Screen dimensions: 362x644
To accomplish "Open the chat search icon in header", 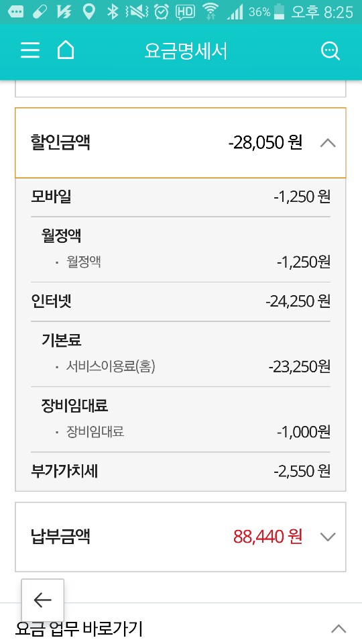I will 330,51.
